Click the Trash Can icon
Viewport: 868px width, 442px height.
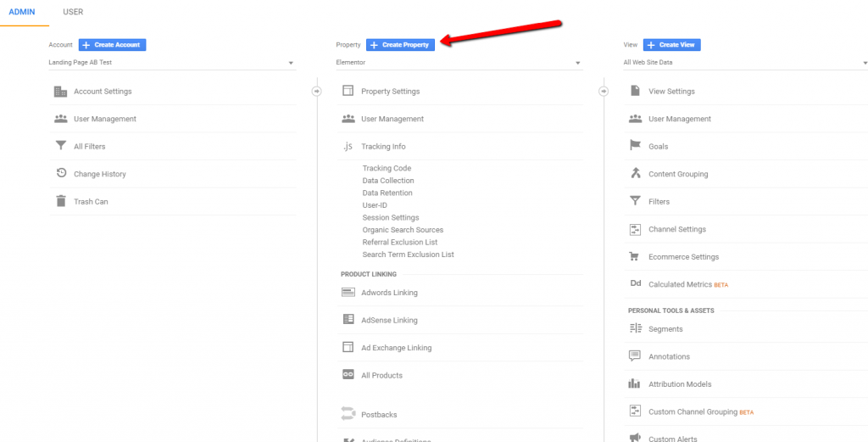[60, 202]
